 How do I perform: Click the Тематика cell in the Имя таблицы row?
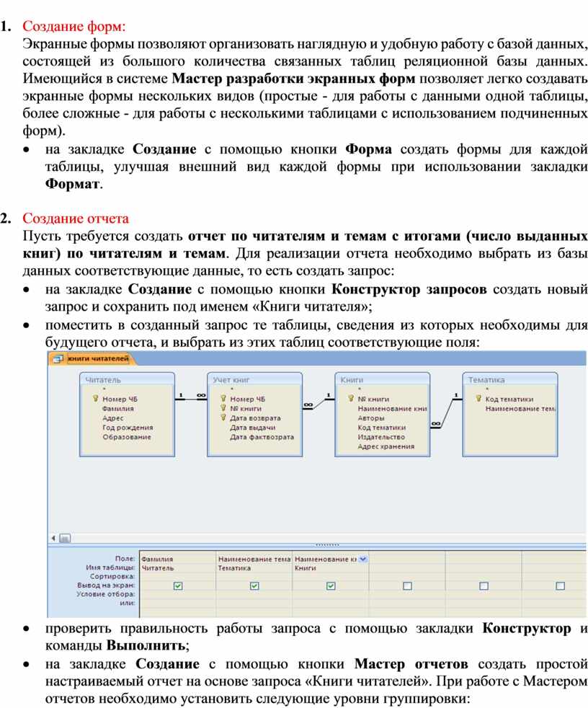254,568
